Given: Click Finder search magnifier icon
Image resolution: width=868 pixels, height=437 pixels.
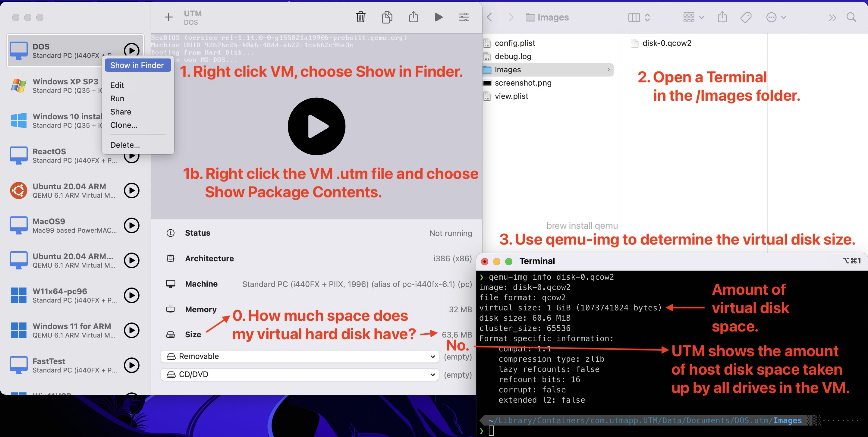Looking at the screenshot, I should point(851,17).
